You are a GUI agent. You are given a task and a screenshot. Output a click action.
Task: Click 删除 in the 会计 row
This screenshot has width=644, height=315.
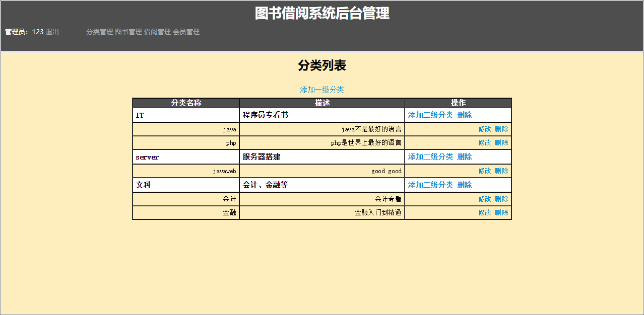tap(501, 199)
